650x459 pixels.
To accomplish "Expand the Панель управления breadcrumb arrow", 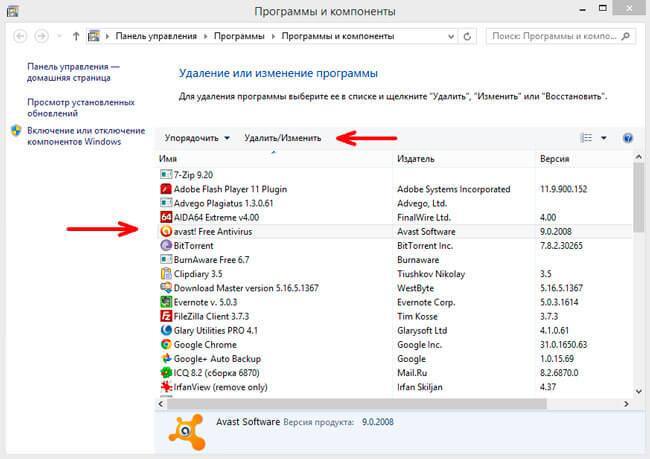I will click(205, 36).
